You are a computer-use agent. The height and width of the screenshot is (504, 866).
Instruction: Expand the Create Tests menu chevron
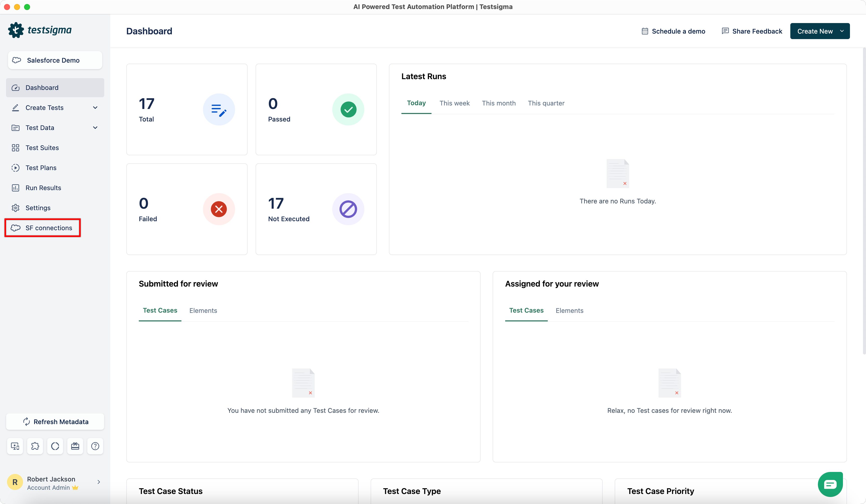coord(95,107)
